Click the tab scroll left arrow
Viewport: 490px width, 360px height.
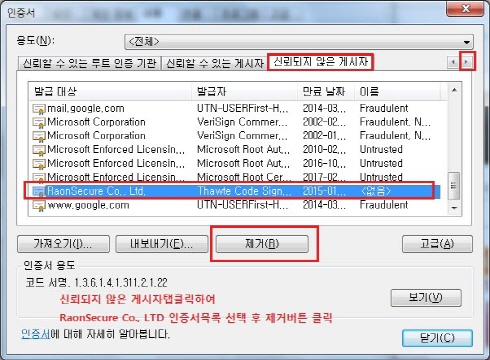point(453,62)
